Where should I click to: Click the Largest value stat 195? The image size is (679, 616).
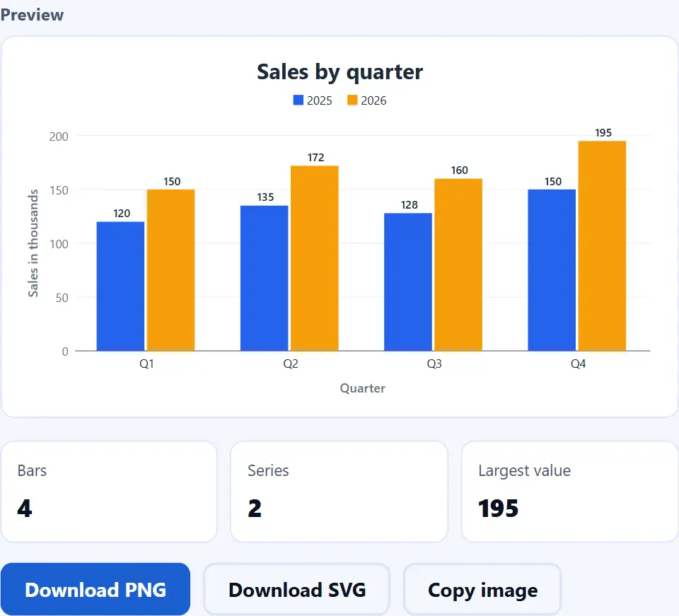(498, 509)
